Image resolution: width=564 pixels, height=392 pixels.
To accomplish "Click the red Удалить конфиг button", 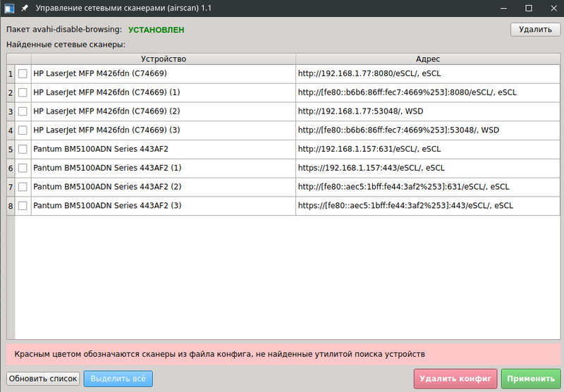I will 455,379.
